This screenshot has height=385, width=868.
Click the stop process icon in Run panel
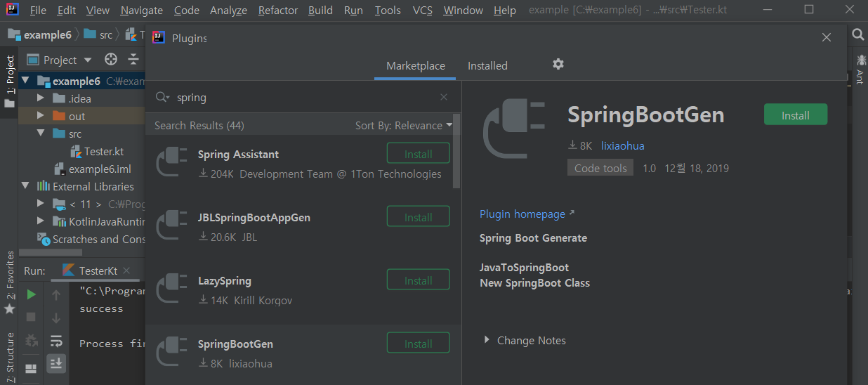tap(31, 318)
